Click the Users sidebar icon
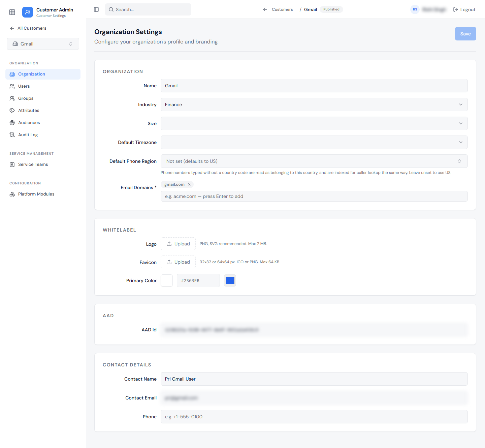 click(12, 86)
